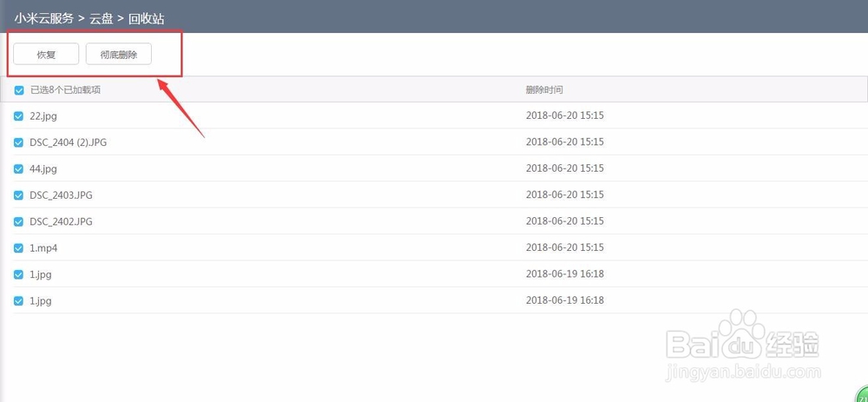
Task: Go to 小米云服务 in the breadcrumb
Action: click(43, 18)
